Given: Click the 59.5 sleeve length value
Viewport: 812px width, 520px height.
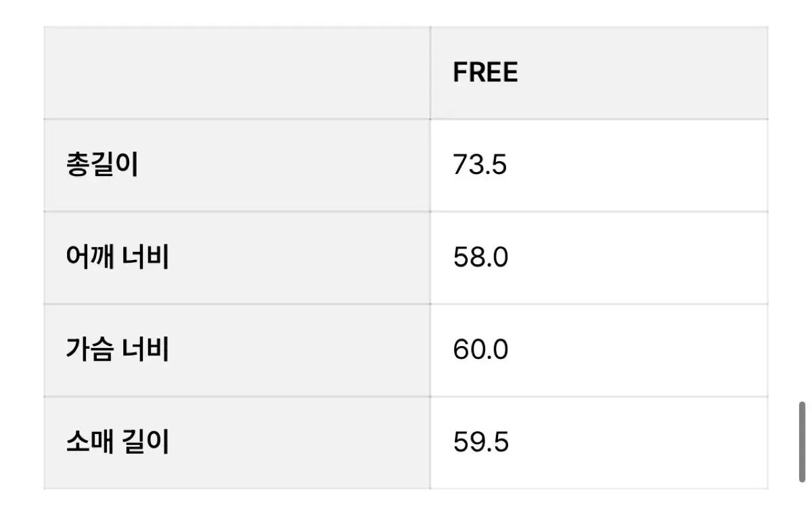Looking at the screenshot, I should (x=480, y=443).
